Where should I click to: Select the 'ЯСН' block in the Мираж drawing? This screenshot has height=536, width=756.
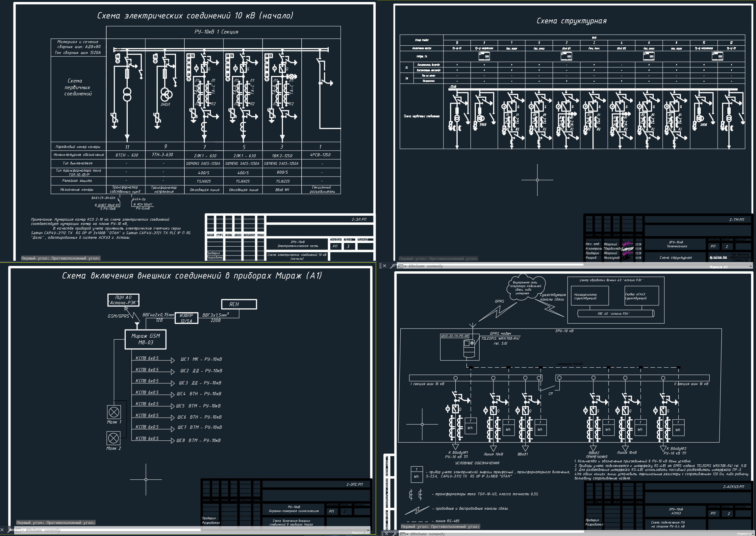point(239,304)
